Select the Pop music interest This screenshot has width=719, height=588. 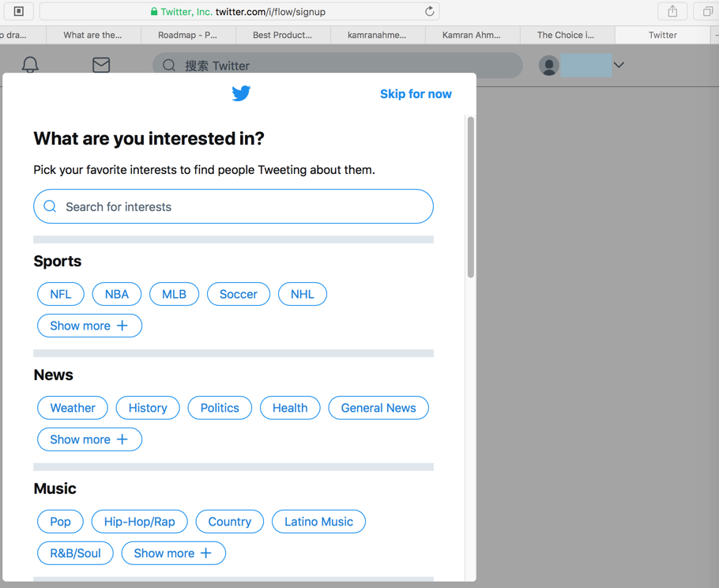coord(60,522)
